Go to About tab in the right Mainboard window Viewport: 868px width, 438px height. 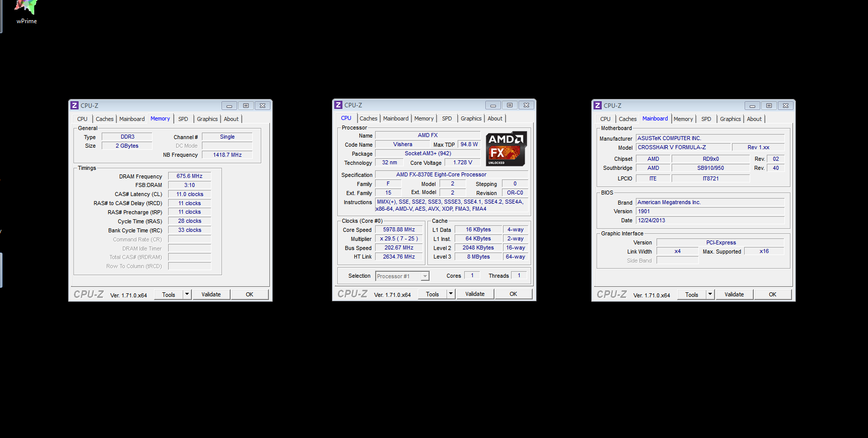point(754,119)
